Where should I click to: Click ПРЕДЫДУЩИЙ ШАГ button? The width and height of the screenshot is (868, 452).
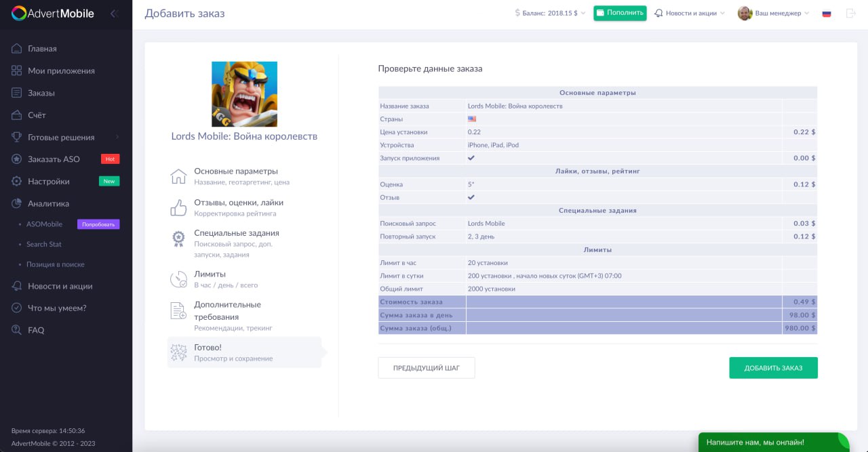click(427, 368)
